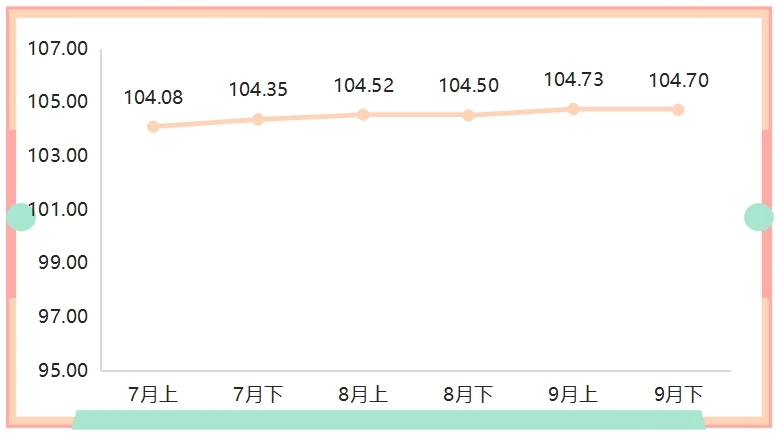Click the 104.73 data label

coord(573,80)
